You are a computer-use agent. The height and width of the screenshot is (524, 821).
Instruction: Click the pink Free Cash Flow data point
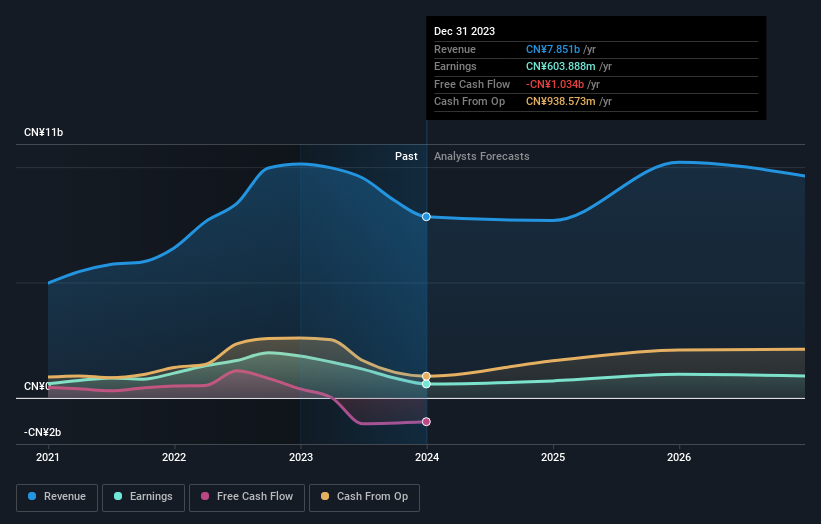tap(426, 422)
